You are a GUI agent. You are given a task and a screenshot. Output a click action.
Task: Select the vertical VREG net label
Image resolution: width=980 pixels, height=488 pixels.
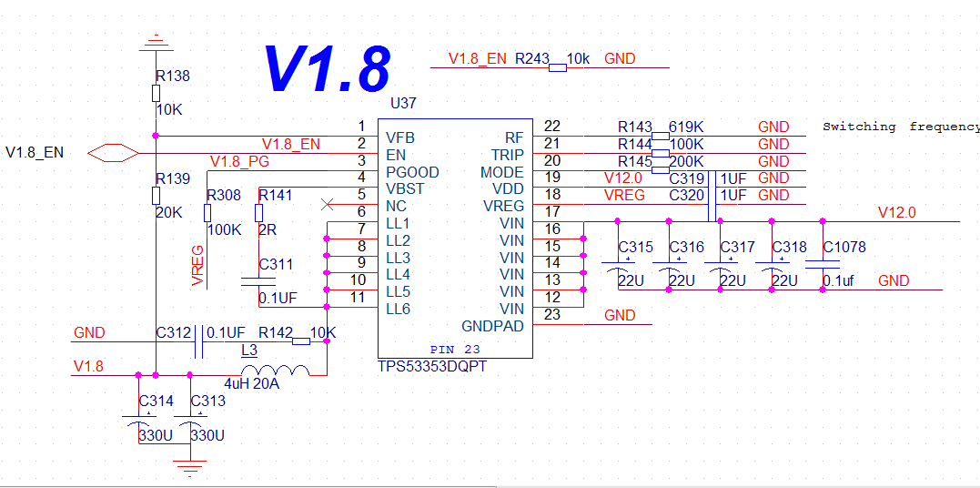(198, 266)
